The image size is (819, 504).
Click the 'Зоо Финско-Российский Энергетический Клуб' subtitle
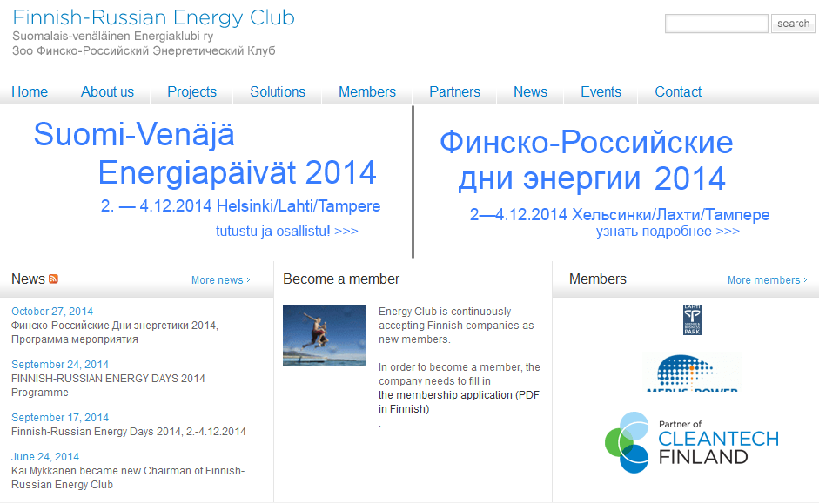pos(144,50)
